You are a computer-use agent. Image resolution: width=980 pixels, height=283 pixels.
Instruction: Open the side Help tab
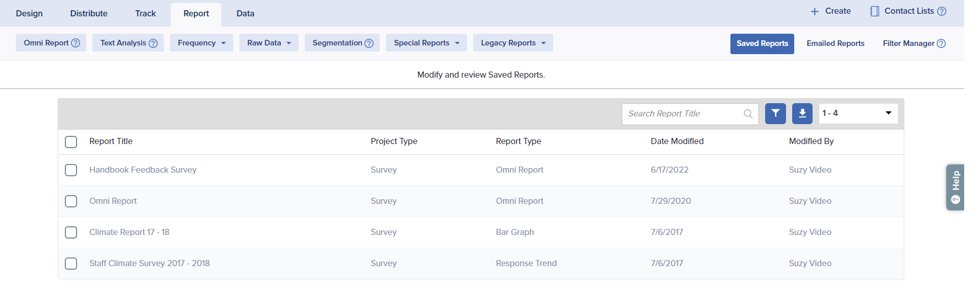955,187
